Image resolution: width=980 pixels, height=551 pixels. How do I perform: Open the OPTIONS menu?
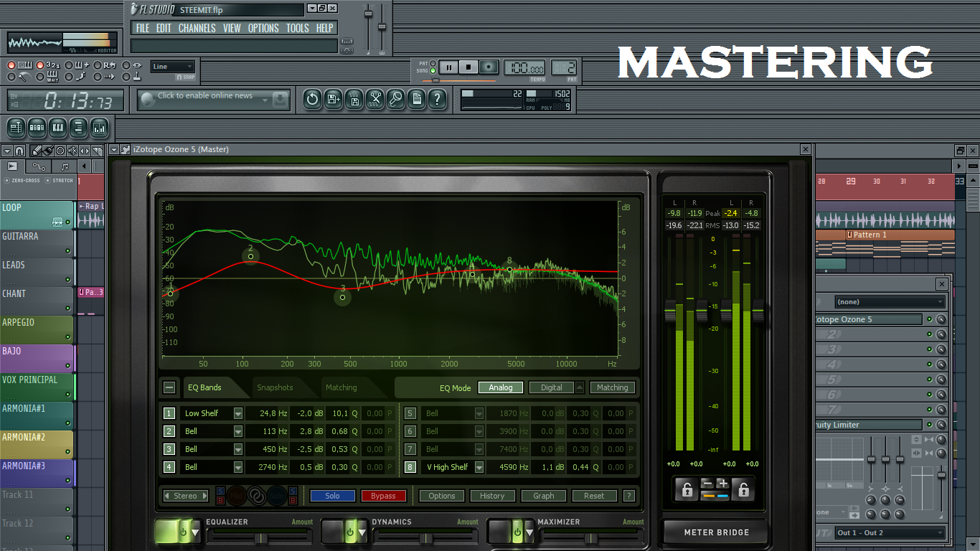tap(263, 28)
